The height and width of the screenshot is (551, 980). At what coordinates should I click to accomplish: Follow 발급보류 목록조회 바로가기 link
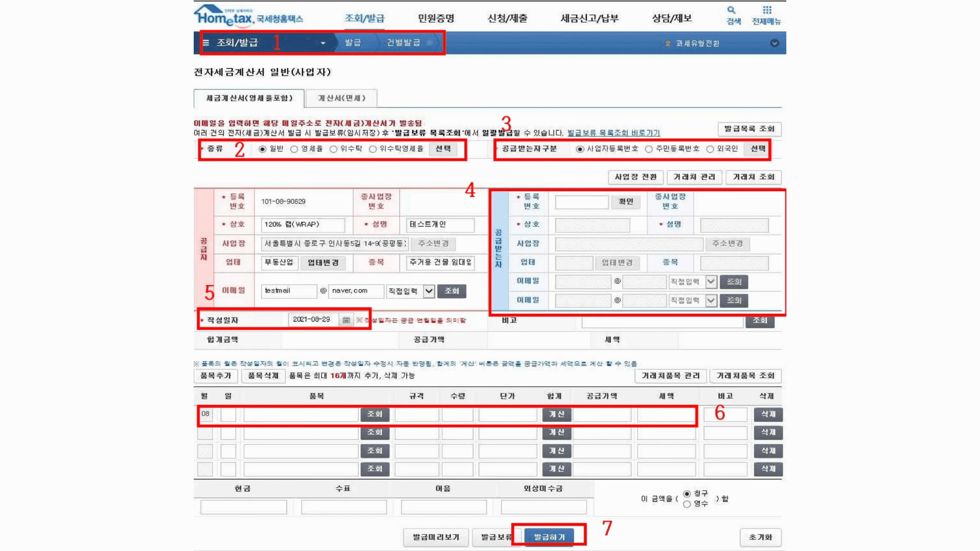tap(614, 133)
